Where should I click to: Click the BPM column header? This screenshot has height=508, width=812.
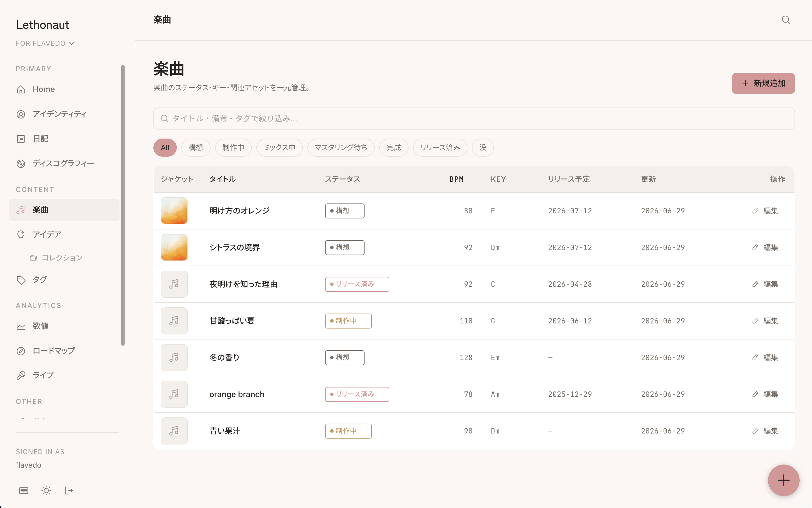coord(456,179)
